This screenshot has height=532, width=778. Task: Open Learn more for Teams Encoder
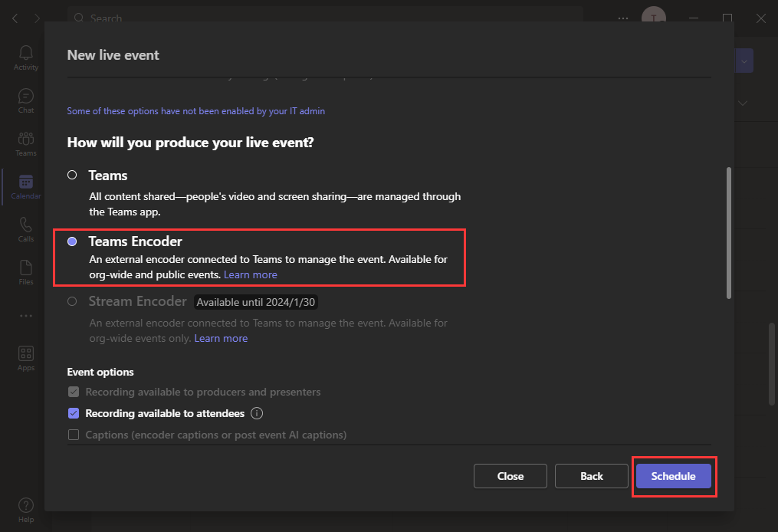(251, 275)
